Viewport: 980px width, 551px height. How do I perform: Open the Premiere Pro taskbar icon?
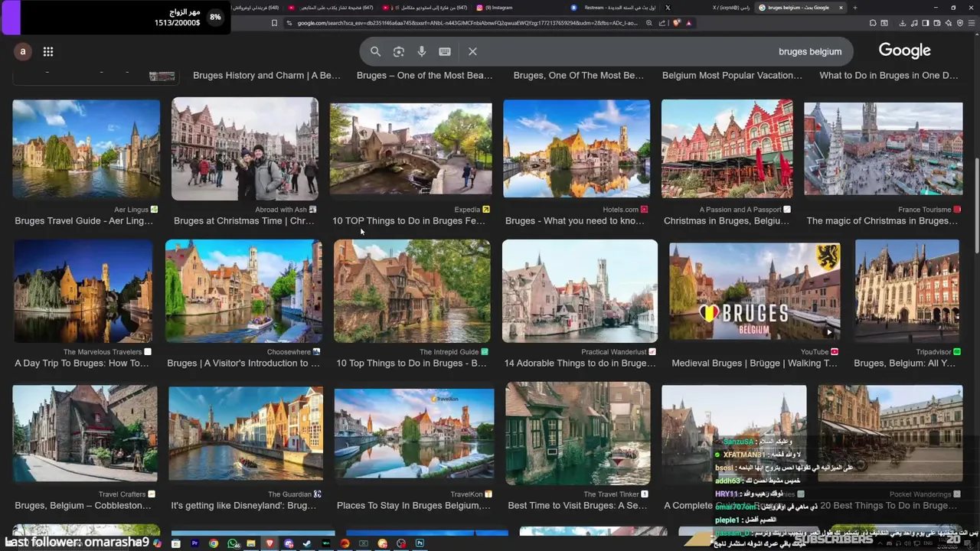pyautogui.click(x=194, y=543)
